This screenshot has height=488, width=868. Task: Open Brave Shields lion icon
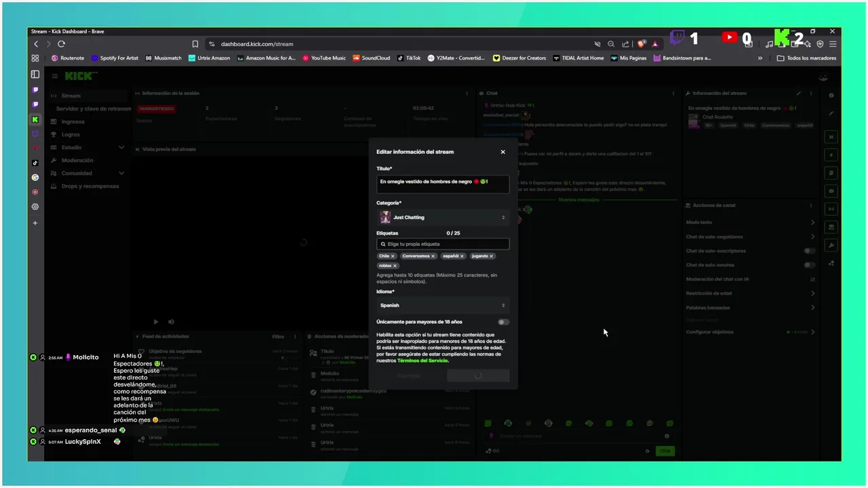pyautogui.click(x=641, y=44)
